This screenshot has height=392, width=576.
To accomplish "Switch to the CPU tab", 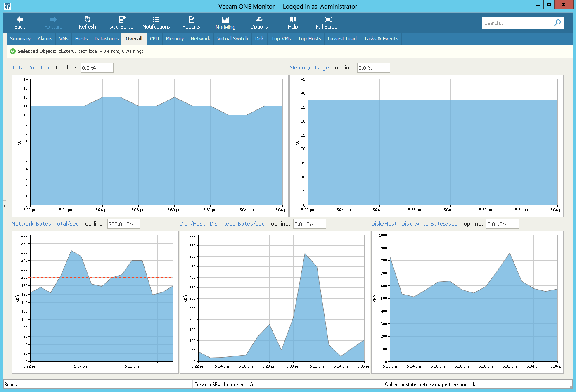I will click(x=154, y=39).
